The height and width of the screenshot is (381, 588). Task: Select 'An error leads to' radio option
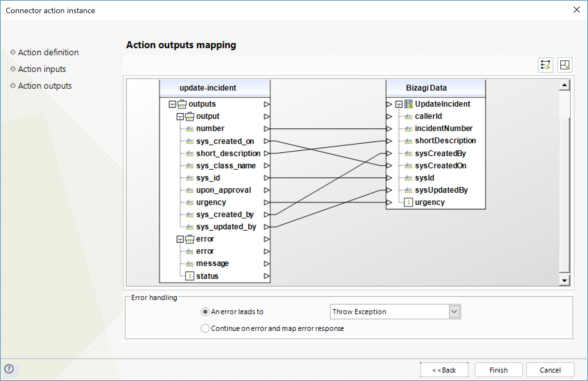point(205,312)
